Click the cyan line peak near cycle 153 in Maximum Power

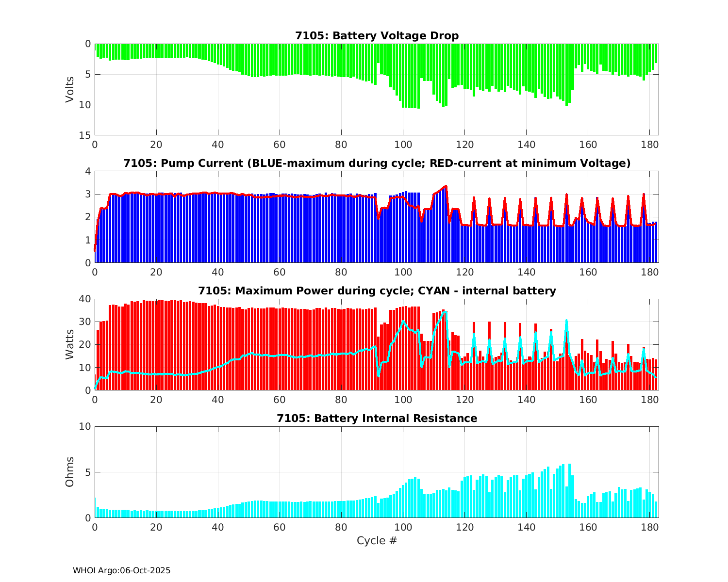click(566, 320)
